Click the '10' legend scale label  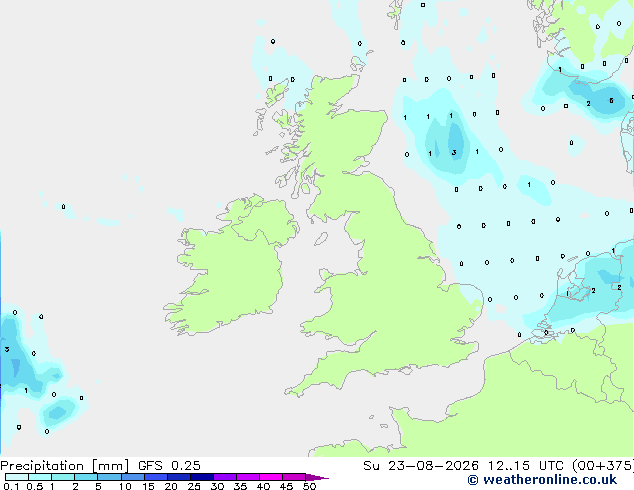coord(125,486)
